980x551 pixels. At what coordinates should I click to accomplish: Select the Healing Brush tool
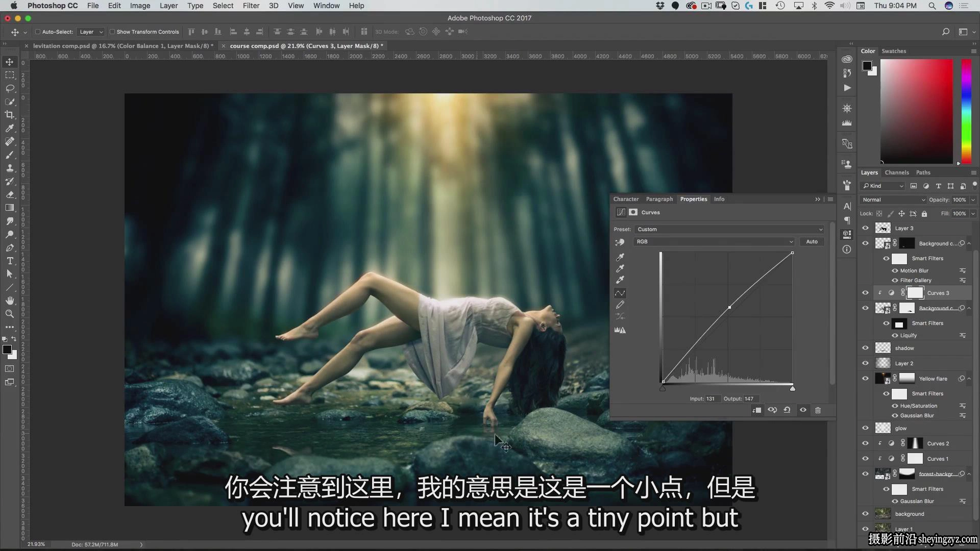point(10,141)
